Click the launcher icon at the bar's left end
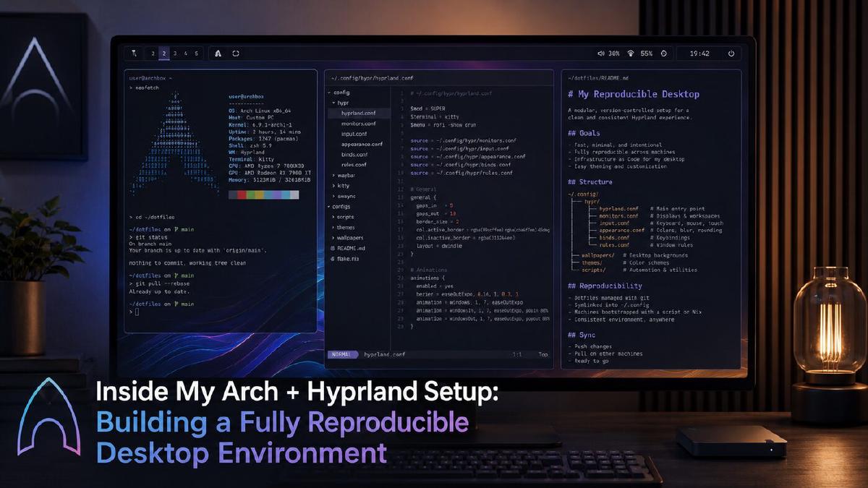 pos(134,53)
